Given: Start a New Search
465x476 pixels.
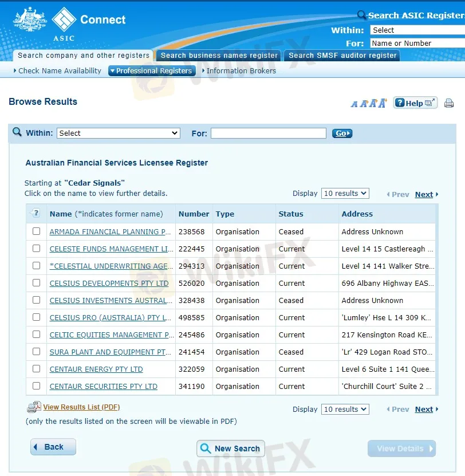Looking at the screenshot, I should click(231, 449).
